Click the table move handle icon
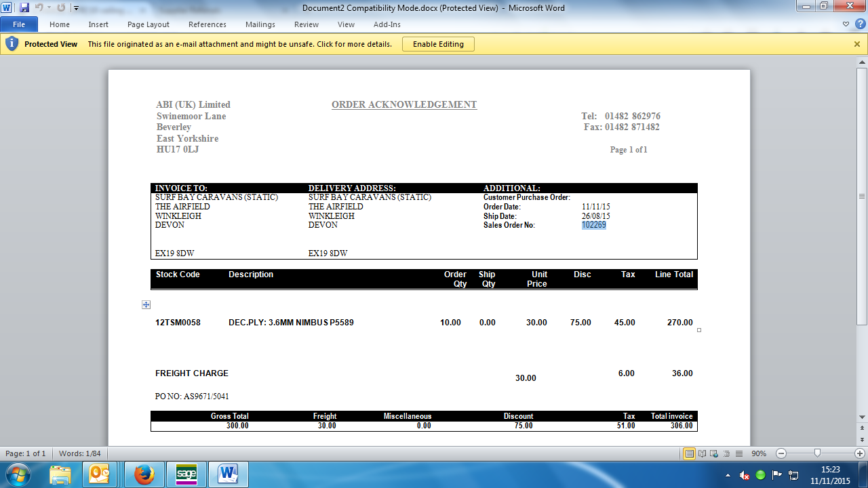 (146, 305)
